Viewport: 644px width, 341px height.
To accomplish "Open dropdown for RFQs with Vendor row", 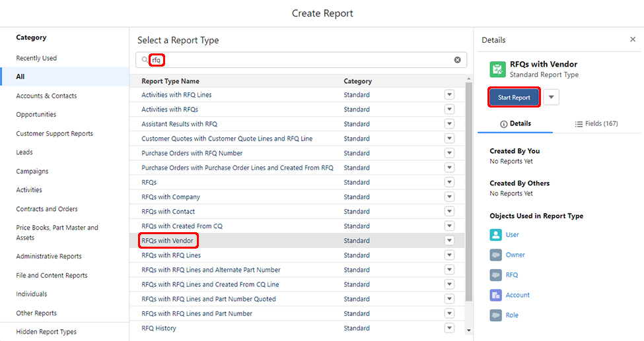I will coord(449,241).
